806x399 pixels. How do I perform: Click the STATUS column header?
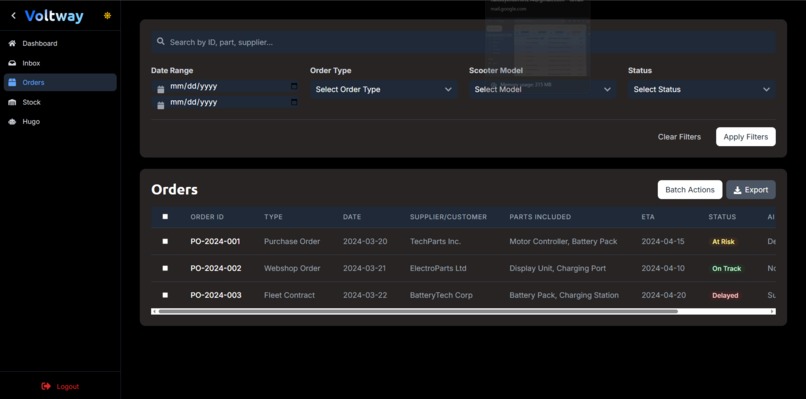(x=722, y=217)
